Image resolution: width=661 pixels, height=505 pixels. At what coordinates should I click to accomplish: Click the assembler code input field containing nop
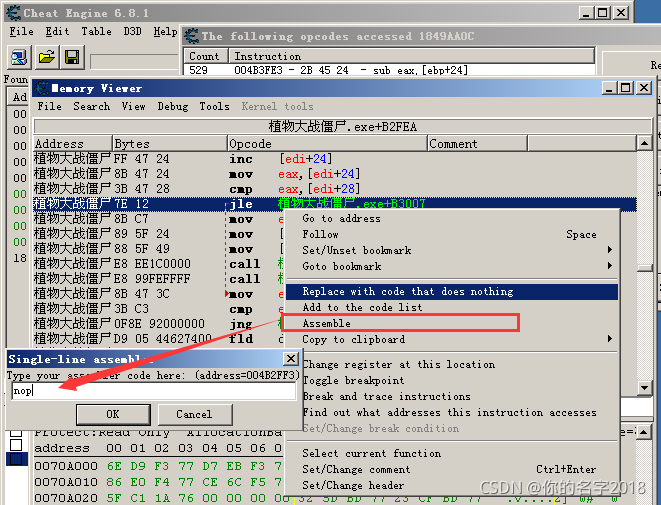tap(153, 391)
